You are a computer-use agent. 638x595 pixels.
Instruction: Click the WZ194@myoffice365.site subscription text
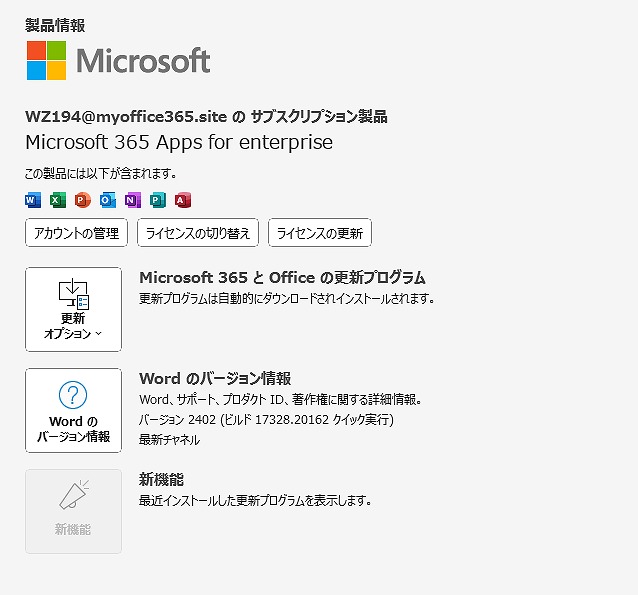pos(206,117)
